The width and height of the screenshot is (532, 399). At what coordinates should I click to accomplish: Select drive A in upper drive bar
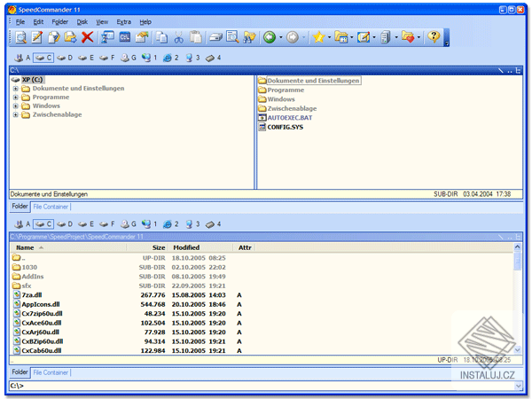(22, 58)
